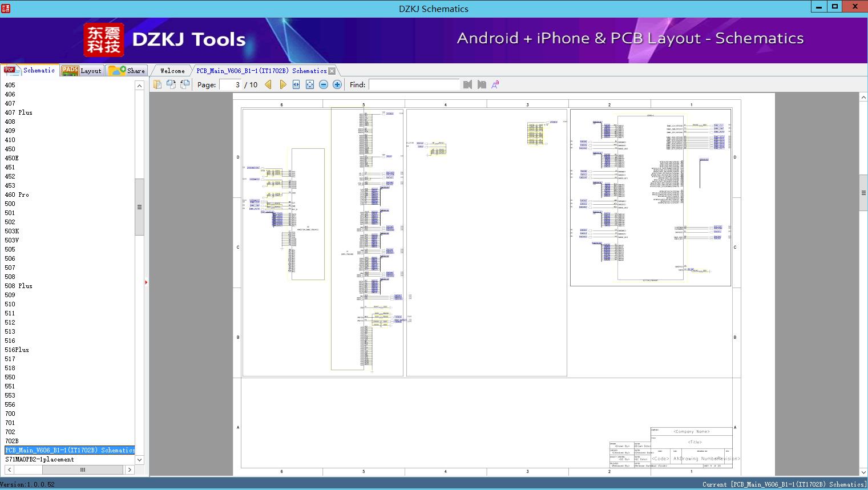This screenshot has width=868, height=490.
Task: Close the PCB_Main_V606_B1-1 Schematics tab
Action: coord(332,71)
